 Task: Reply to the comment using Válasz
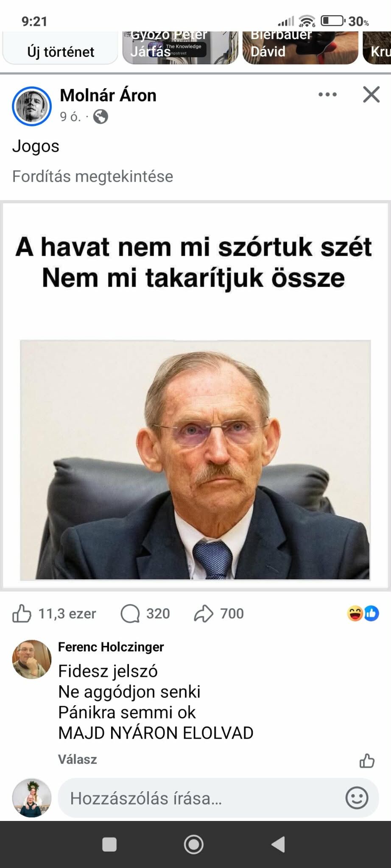[x=78, y=759]
